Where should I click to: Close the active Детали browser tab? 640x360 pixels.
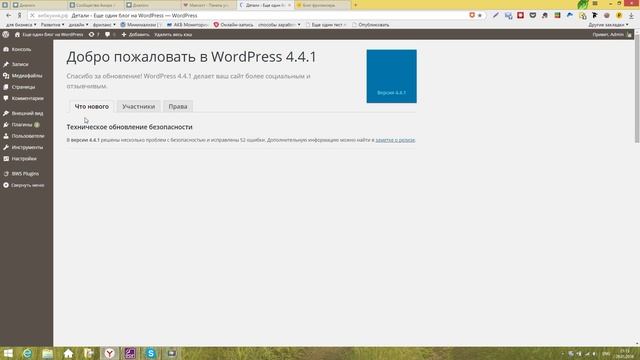click(289, 5)
